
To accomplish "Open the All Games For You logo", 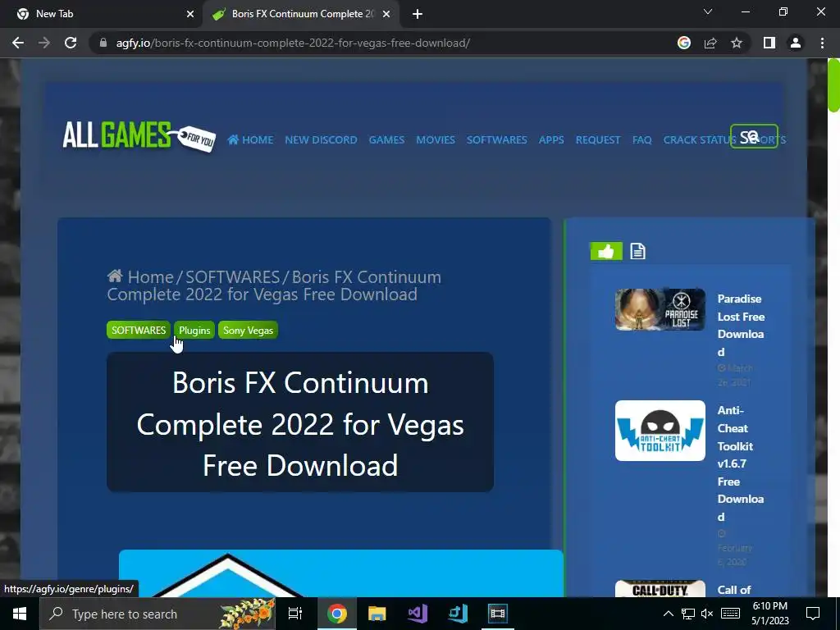I will [x=139, y=136].
